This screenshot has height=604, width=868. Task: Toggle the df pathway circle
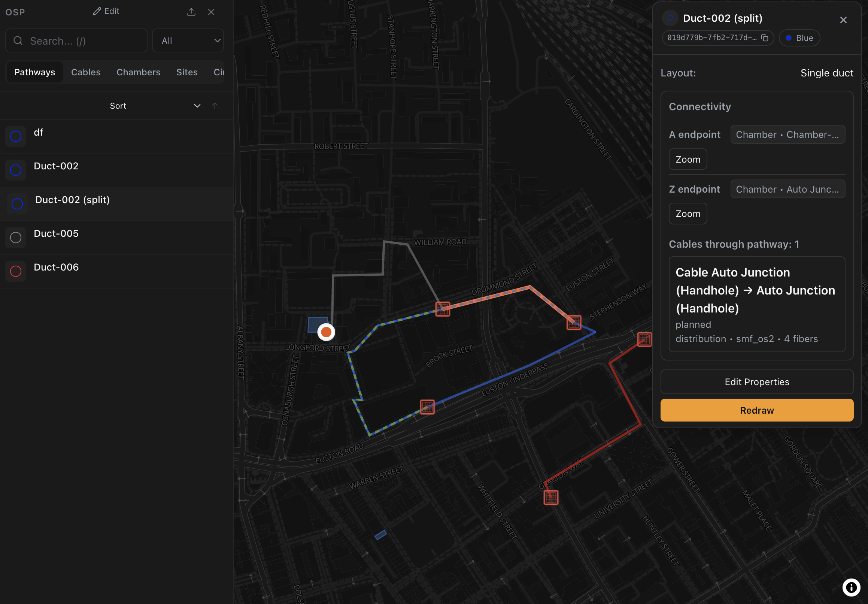[16, 136]
